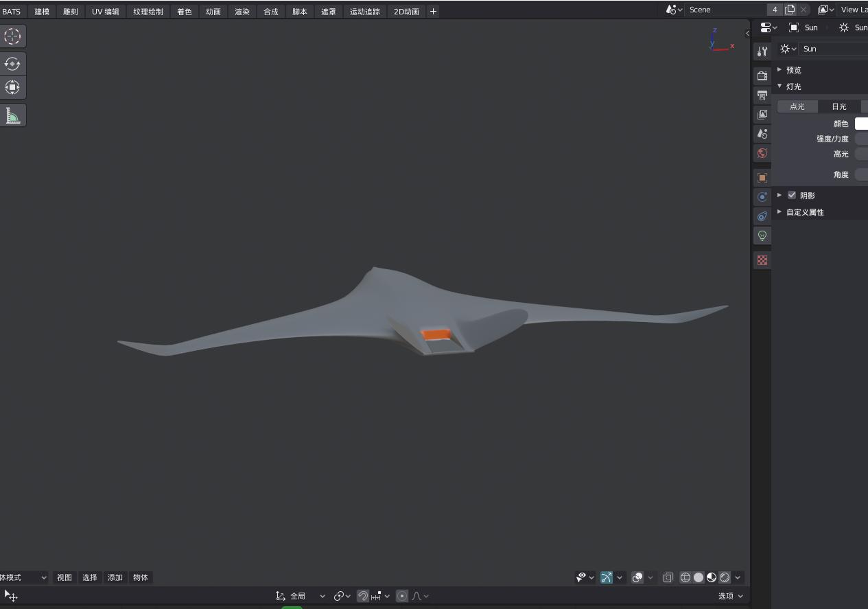Screen dimensions: 868x609
Task: Expand the 阴影 shadow panel
Action: pyautogui.click(x=779, y=195)
